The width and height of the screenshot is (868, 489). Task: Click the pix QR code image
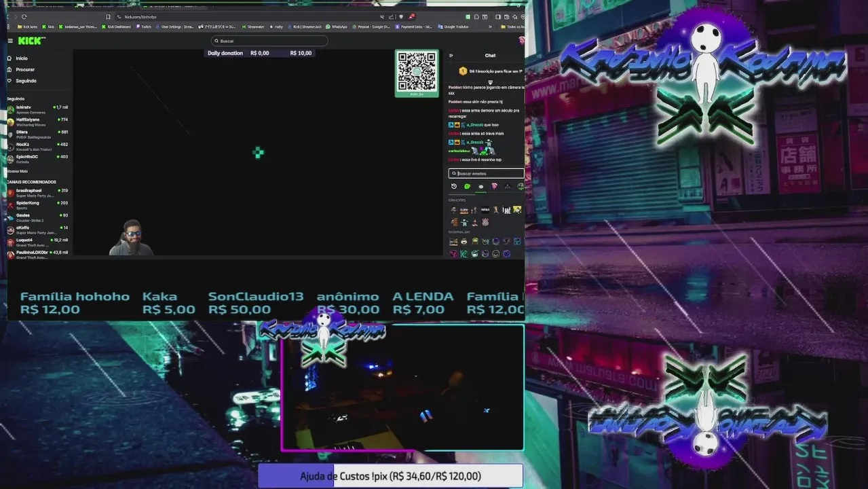pyautogui.click(x=417, y=73)
